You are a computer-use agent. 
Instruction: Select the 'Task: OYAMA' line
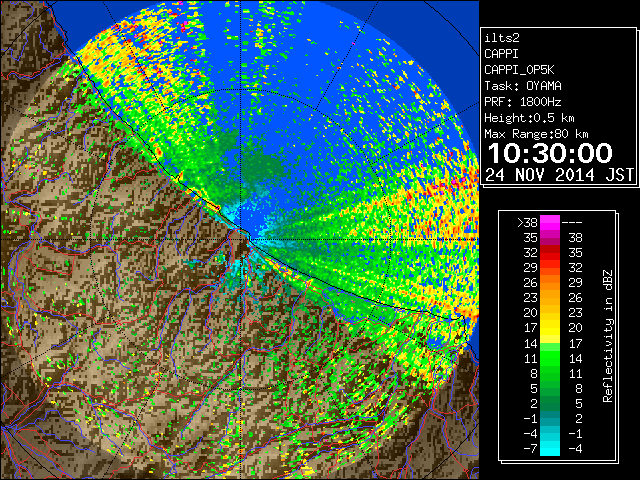click(522, 86)
